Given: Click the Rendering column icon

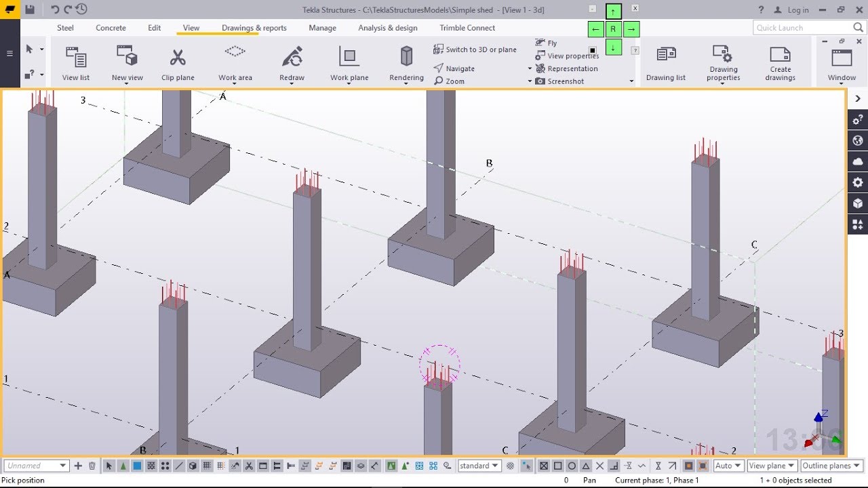Looking at the screenshot, I should pos(406,57).
